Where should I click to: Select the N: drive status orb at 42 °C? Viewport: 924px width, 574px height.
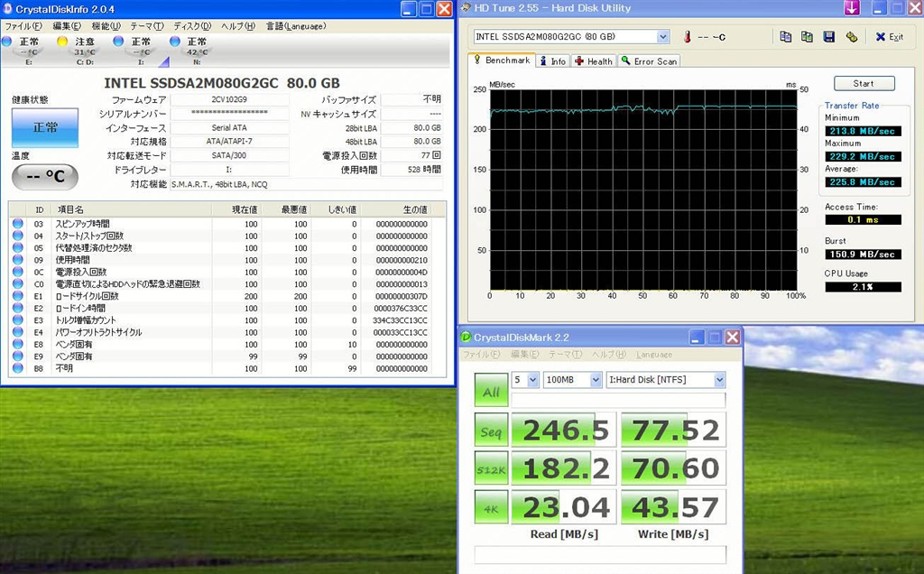pos(175,42)
